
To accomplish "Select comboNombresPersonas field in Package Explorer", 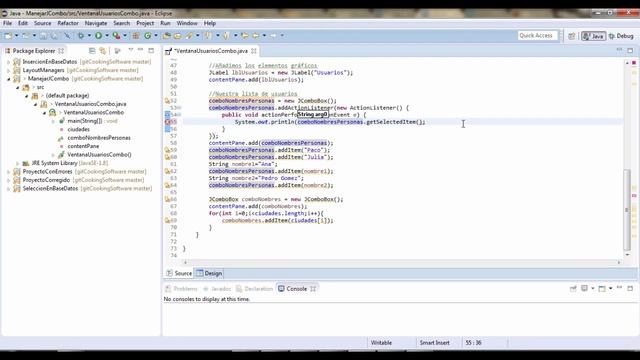I will click(99, 138).
